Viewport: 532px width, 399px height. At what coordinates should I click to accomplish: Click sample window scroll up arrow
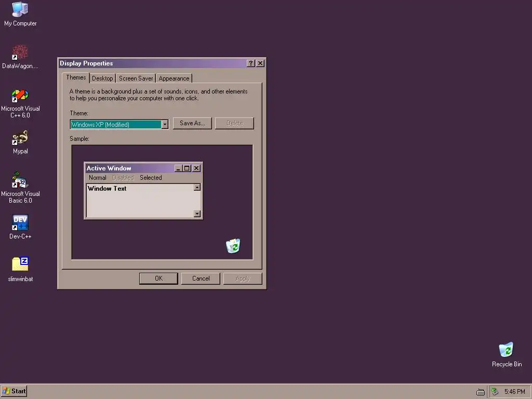(197, 187)
